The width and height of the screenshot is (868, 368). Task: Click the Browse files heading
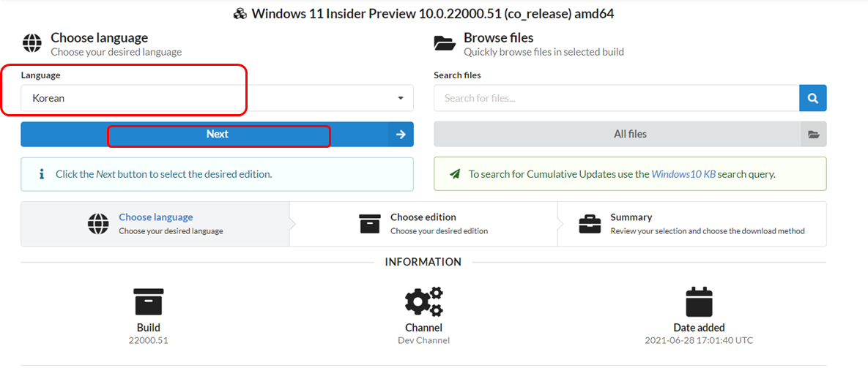coord(499,37)
